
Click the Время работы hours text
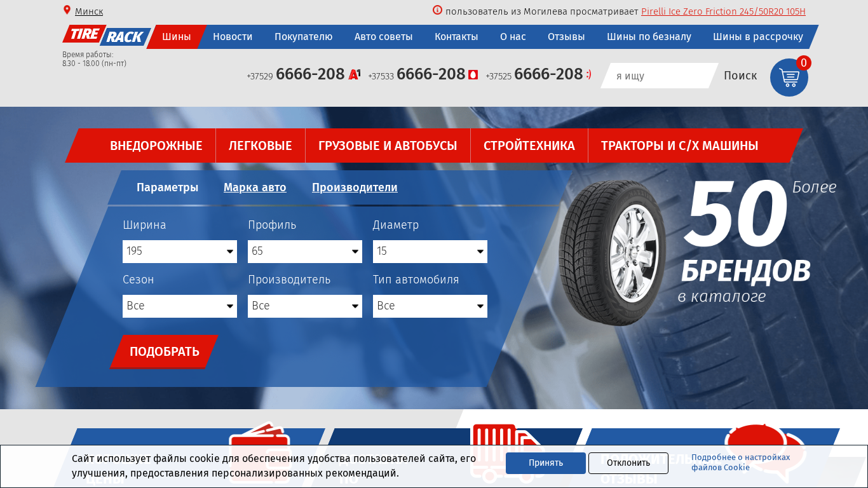coord(94,59)
